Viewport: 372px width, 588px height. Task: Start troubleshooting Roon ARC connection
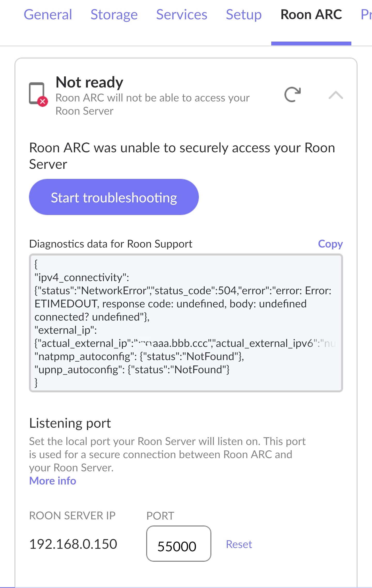coord(114,197)
